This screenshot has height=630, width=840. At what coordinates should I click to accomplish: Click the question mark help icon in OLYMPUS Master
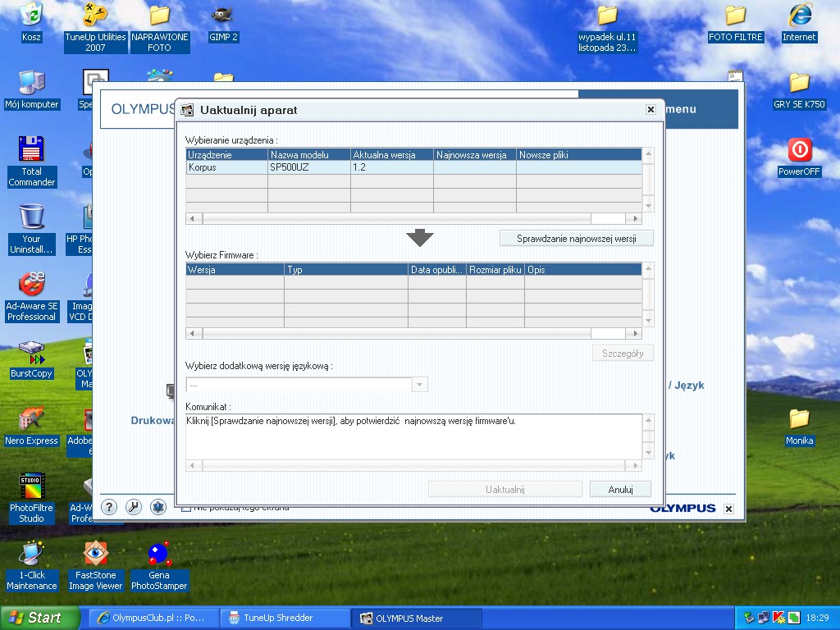coord(109,507)
